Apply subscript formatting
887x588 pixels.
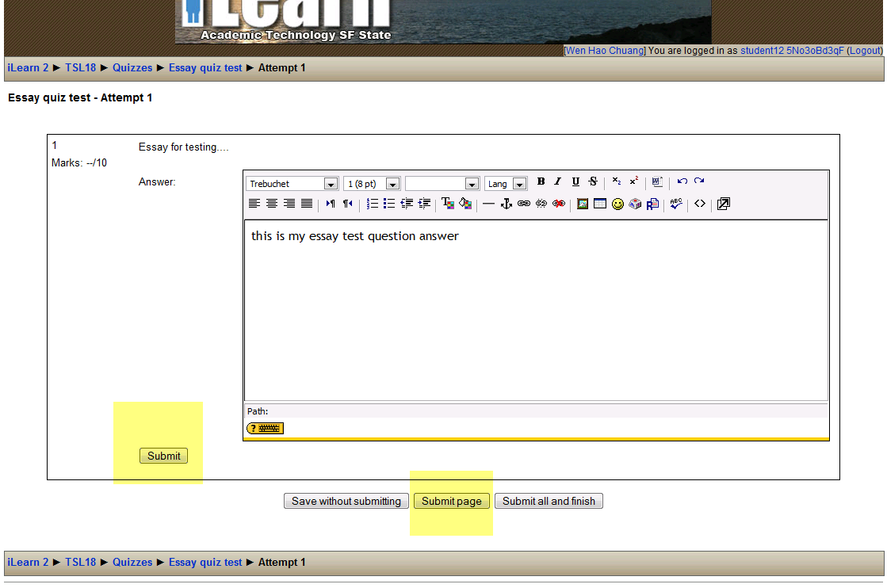(617, 181)
